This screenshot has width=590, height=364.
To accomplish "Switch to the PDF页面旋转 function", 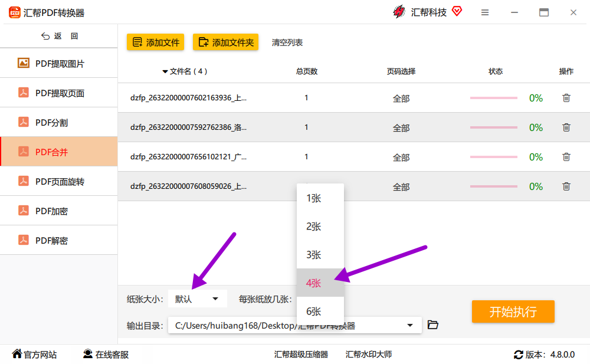I will click(58, 182).
